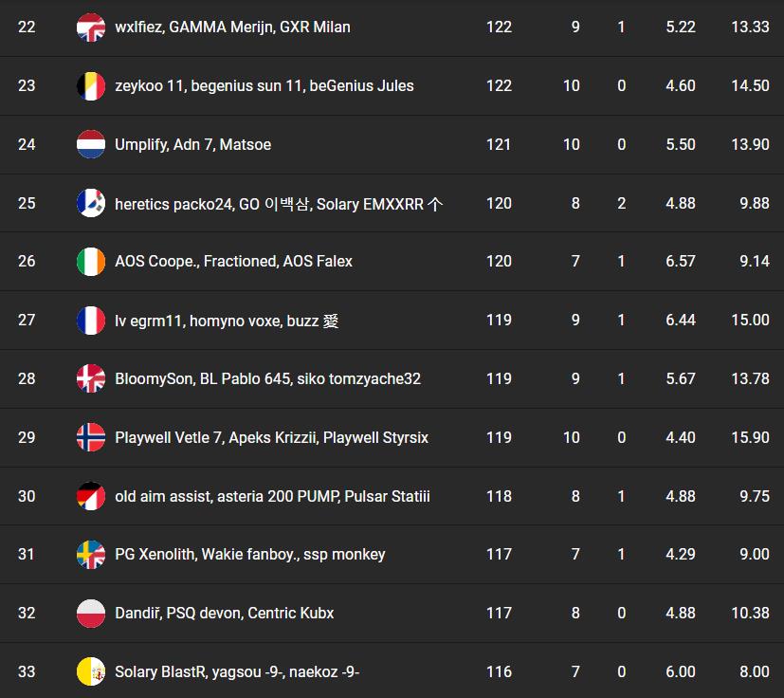Click the Poland flag next to Dandiř
This screenshot has width=784, height=698.
pyautogui.click(x=90, y=614)
